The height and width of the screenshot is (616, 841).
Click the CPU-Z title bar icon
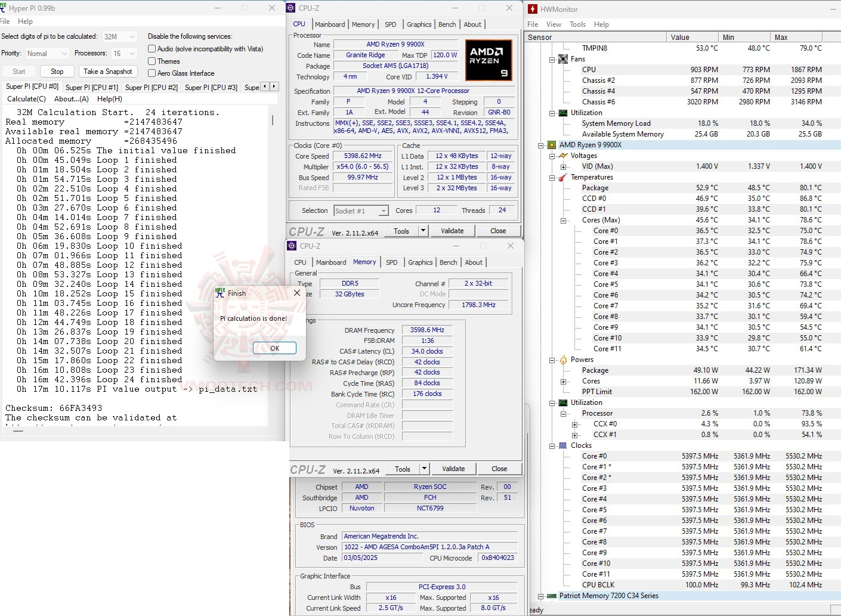[292, 8]
